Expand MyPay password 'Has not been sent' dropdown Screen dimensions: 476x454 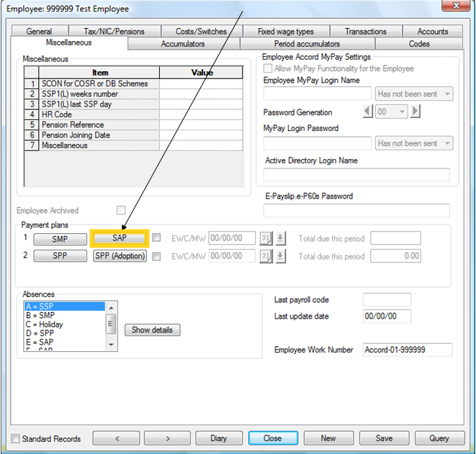(414, 143)
